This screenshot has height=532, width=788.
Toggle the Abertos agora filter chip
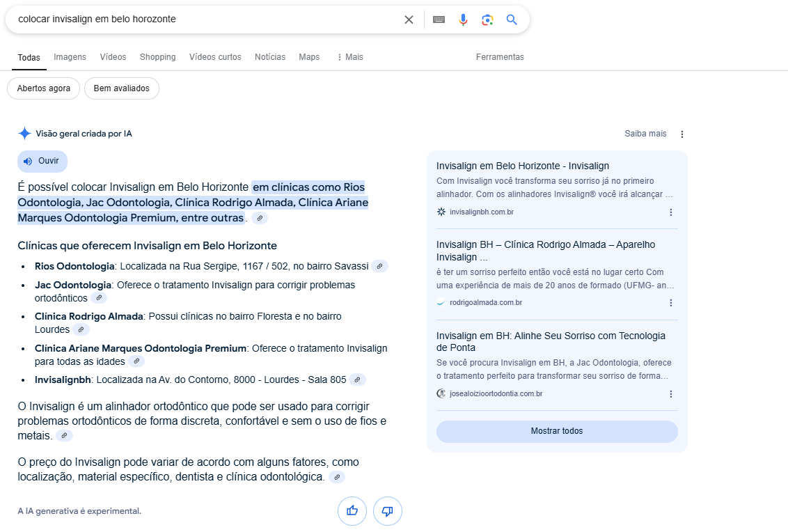(x=44, y=88)
